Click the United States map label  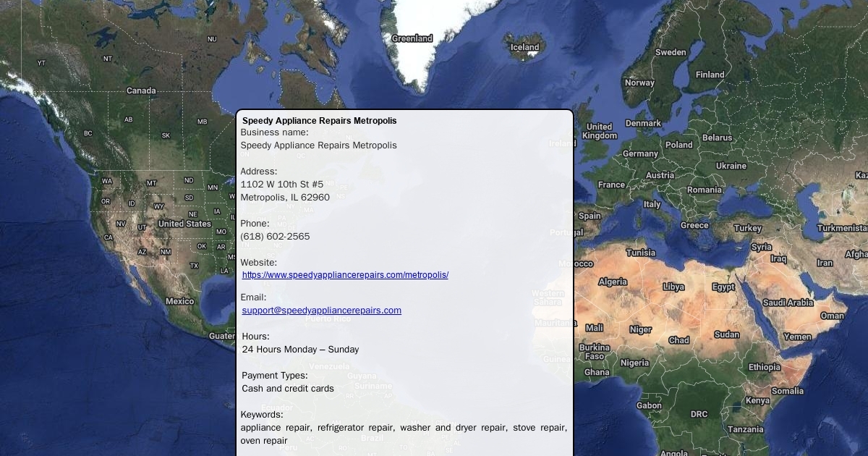click(184, 224)
